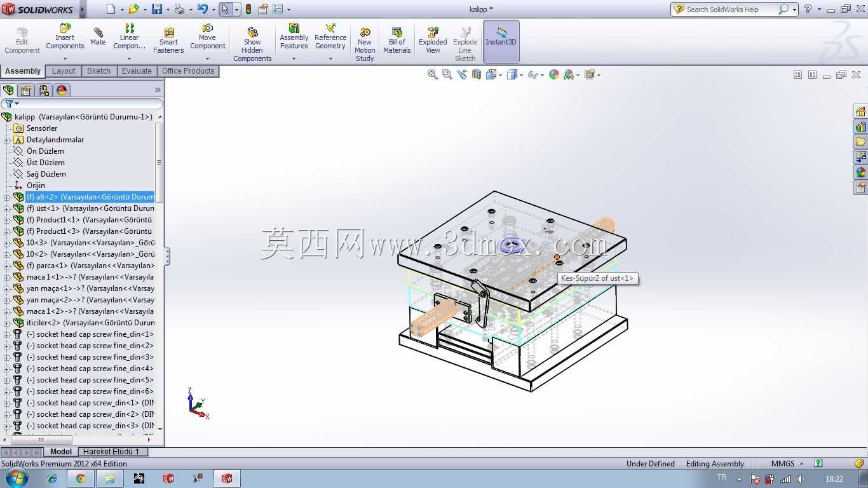
Task: Open Design Library in the task pane
Action: (860, 126)
